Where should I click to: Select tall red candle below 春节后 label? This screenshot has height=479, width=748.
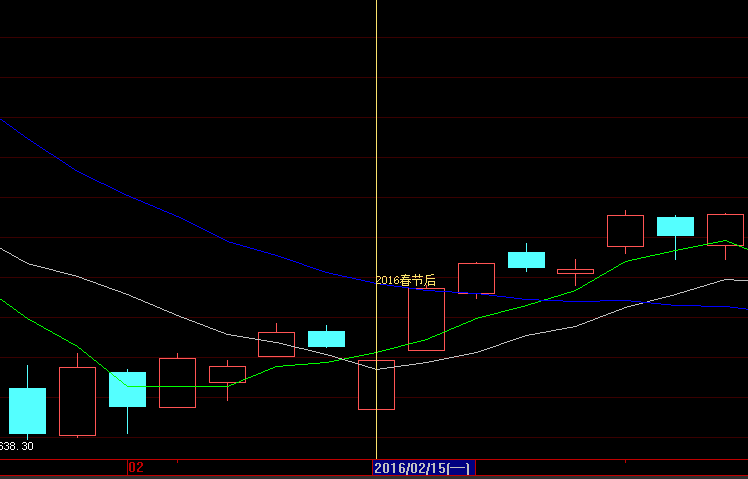pos(426,319)
